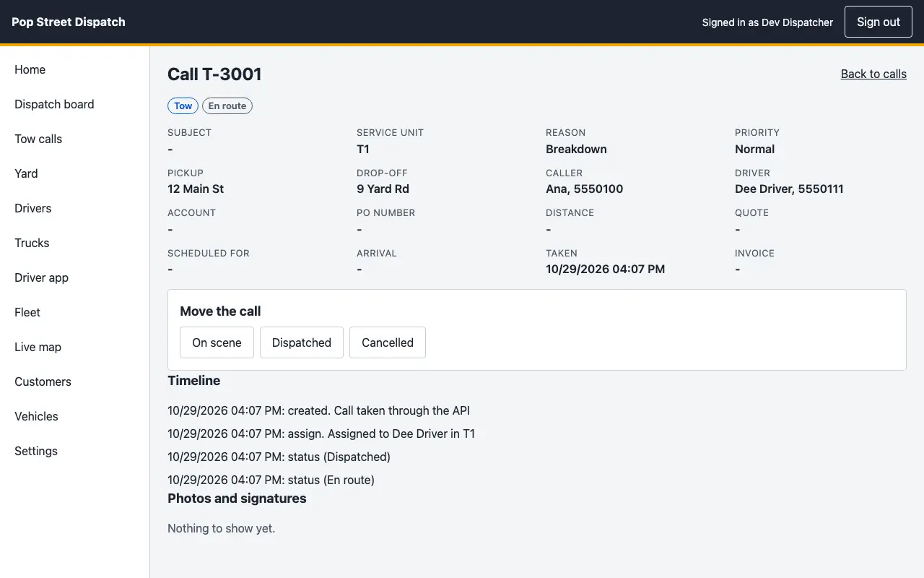Open the Live map page

point(38,347)
